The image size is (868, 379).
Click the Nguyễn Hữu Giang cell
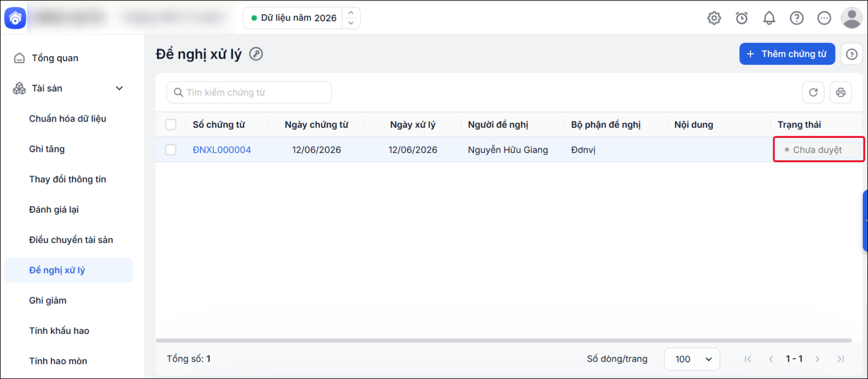[508, 150]
